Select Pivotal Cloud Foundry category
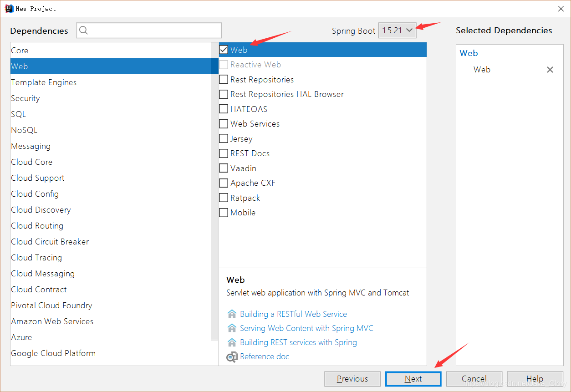The height and width of the screenshot is (392, 571). click(111, 305)
